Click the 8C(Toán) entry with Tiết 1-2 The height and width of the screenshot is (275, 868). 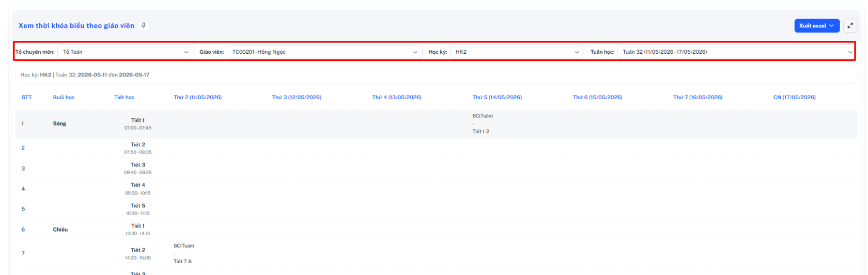(x=483, y=124)
